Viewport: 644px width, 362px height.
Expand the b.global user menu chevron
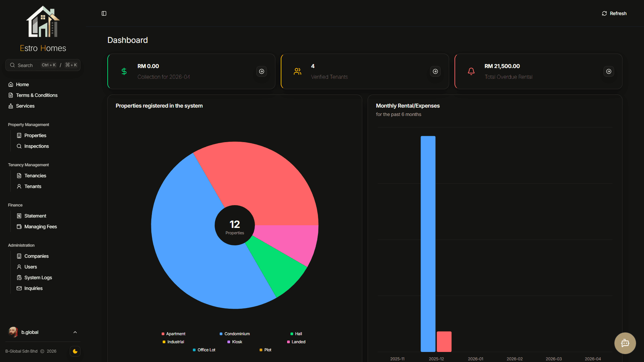[75, 332]
